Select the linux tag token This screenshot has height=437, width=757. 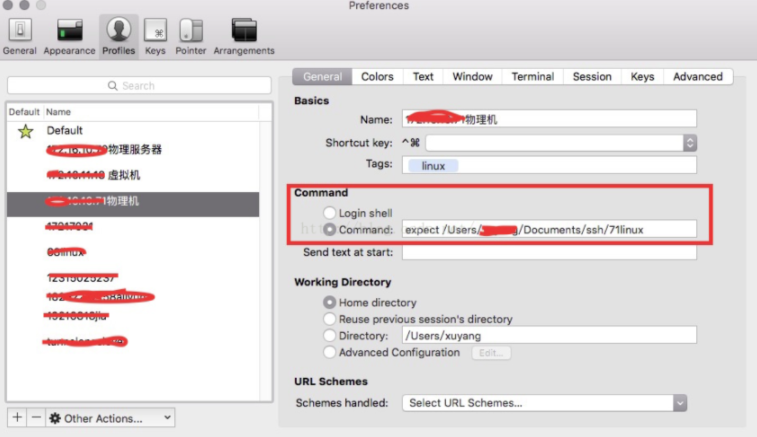coord(433,166)
